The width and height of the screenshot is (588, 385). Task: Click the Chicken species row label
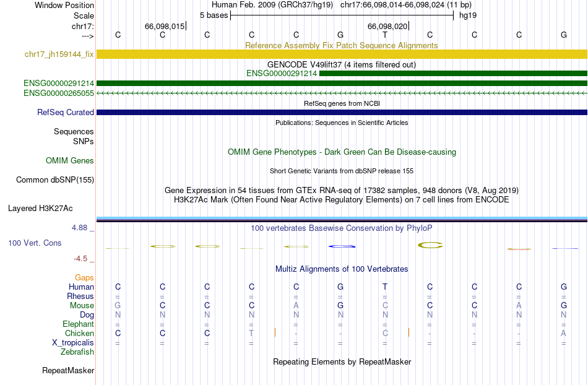79,333
